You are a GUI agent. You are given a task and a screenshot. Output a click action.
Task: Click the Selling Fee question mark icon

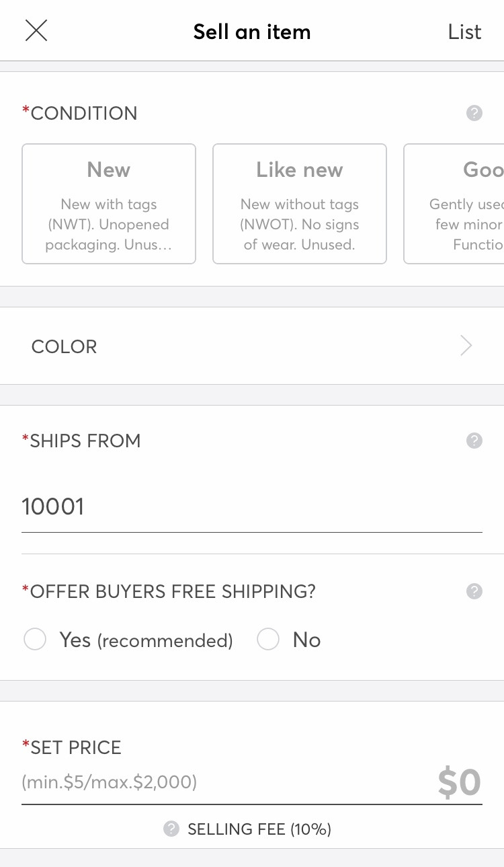(171, 829)
